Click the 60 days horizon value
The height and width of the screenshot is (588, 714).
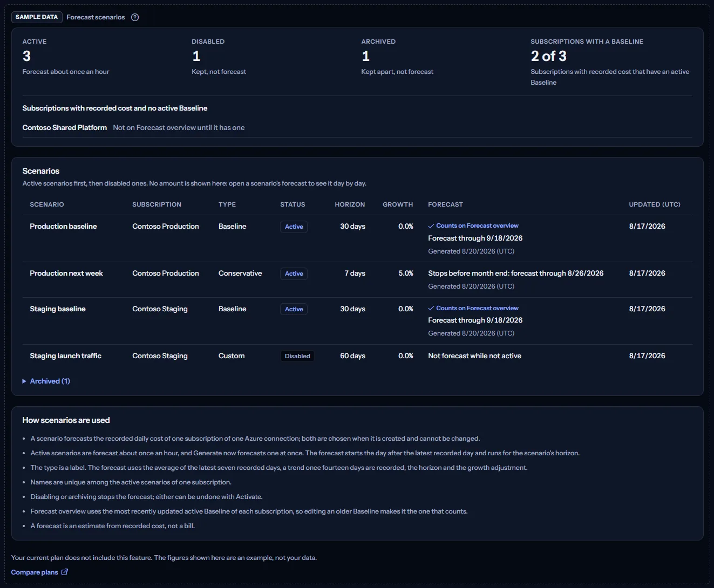(x=352, y=356)
